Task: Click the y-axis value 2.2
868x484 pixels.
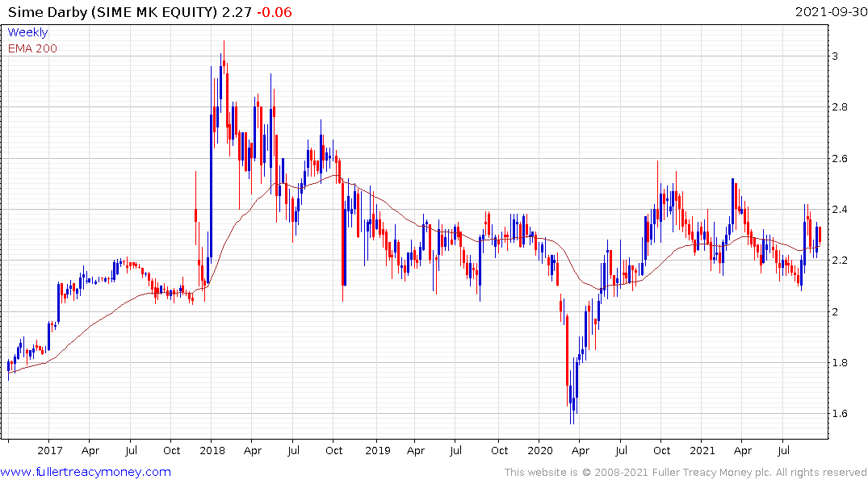Action: [x=840, y=261]
